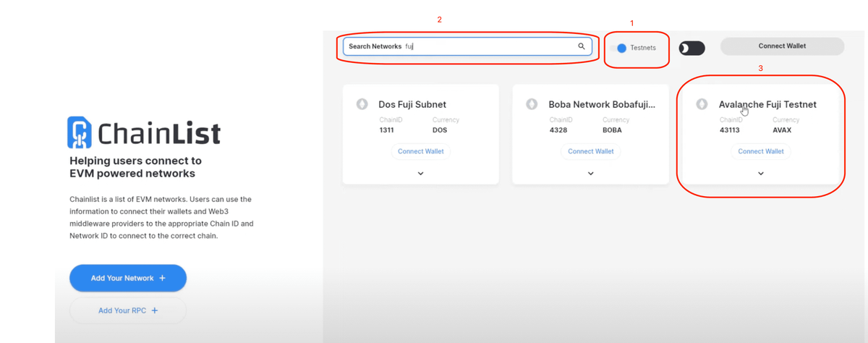The image size is (868, 343).
Task: Click heading Helping users connect to EVM networks
Action: pos(135,167)
